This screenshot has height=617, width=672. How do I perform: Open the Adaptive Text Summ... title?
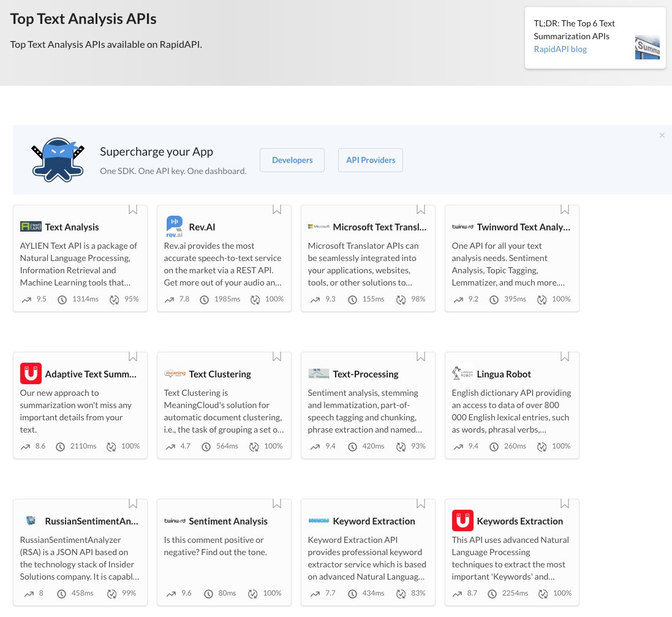click(91, 374)
